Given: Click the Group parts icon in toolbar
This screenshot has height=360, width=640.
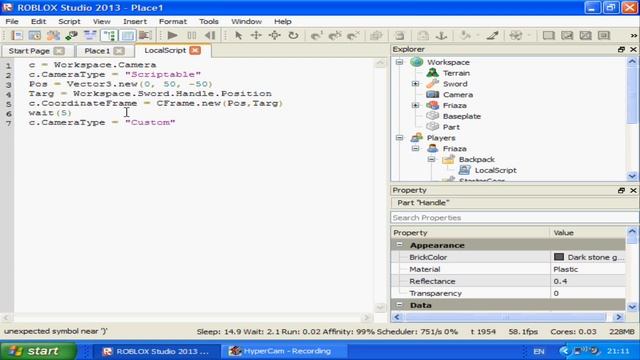Looking at the screenshot, I should click(x=376, y=36).
